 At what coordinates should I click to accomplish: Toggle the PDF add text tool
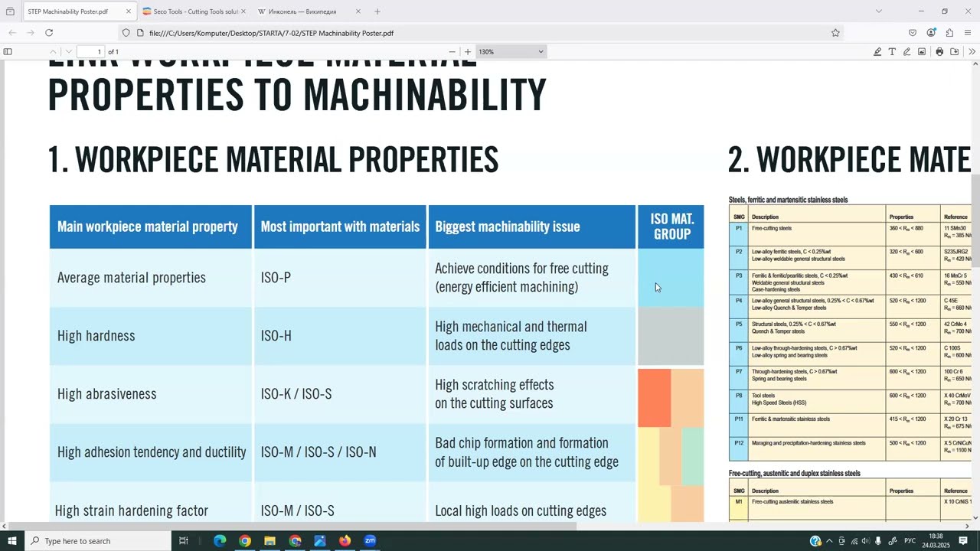click(x=892, y=52)
